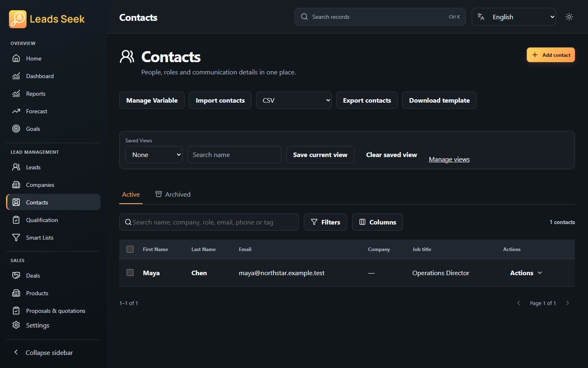Focus the contact search field by name, company

click(x=209, y=222)
